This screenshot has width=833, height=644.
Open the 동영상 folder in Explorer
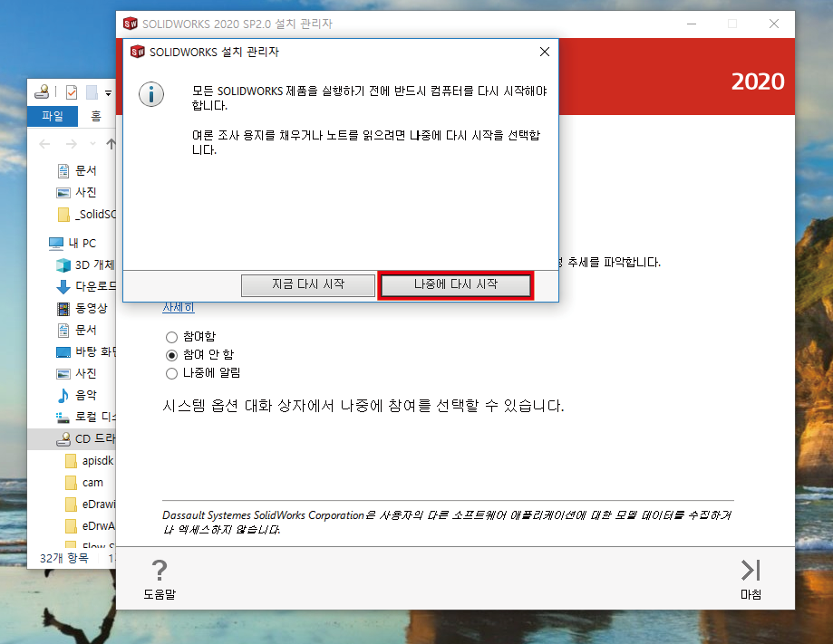pos(82,309)
